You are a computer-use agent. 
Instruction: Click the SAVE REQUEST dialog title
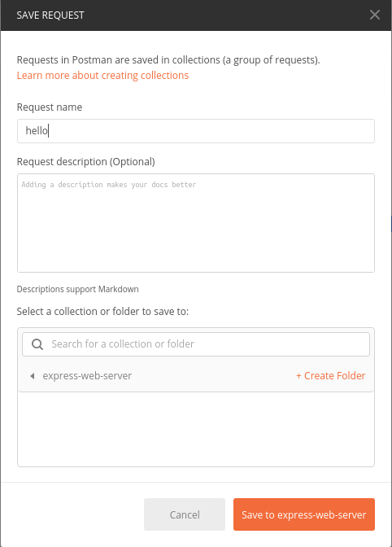[x=50, y=15]
